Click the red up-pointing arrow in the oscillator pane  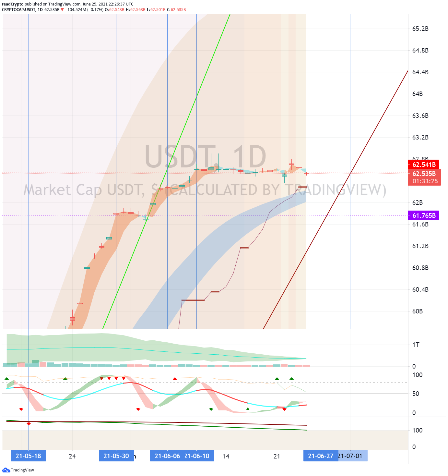coord(175,379)
